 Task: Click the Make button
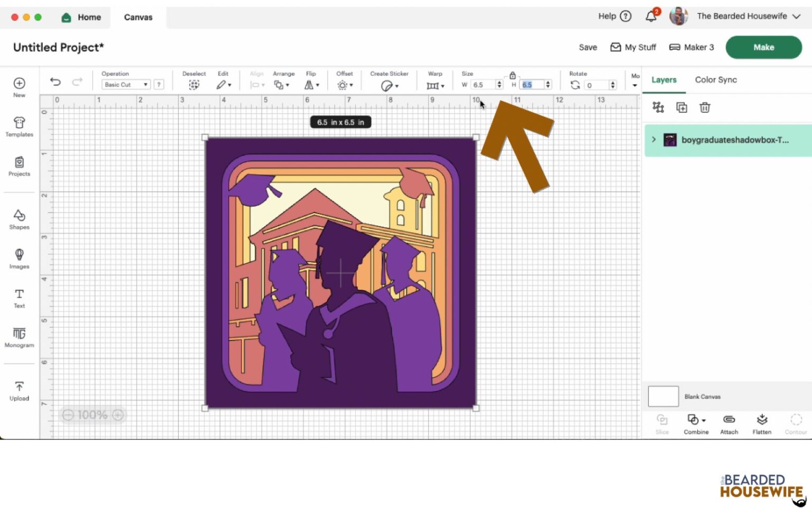coord(763,47)
